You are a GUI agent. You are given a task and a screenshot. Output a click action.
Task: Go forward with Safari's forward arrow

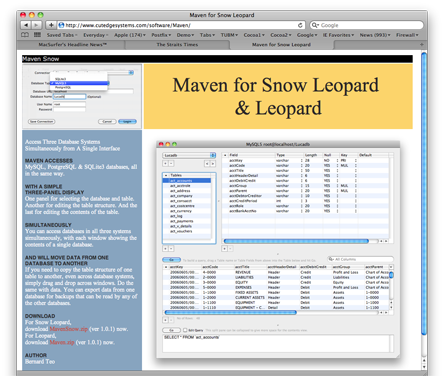36,25
